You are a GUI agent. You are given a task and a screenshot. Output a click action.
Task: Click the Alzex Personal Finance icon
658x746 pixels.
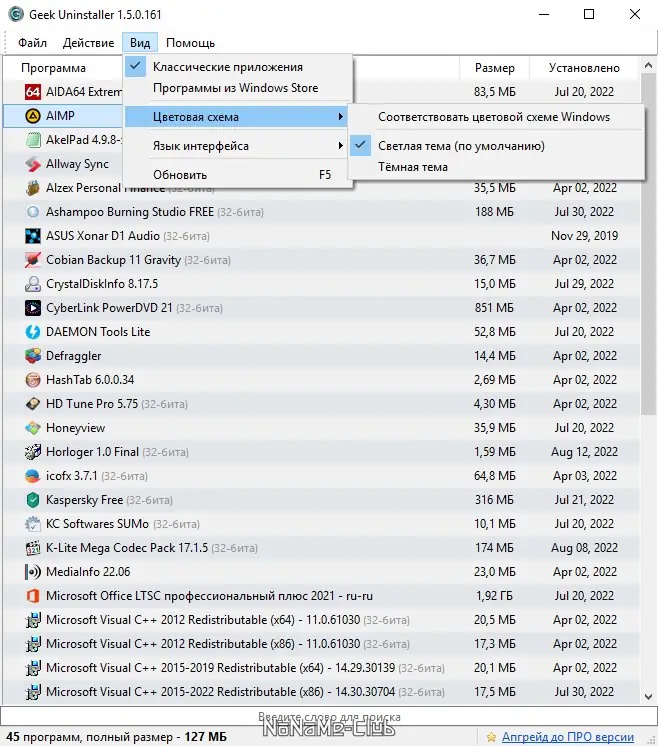coord(33,188)
